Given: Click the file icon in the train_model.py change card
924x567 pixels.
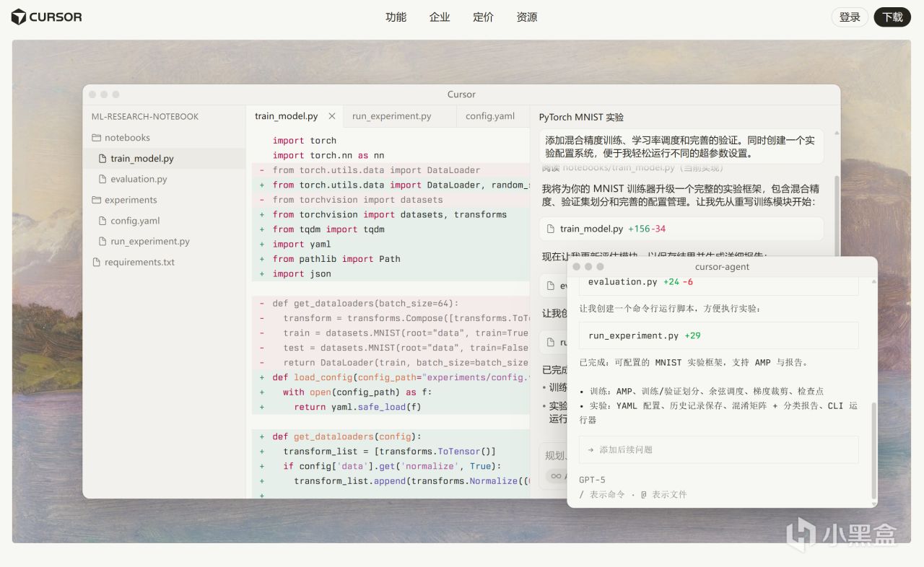Looking at the screenshot, I should [x=551, y=229].
